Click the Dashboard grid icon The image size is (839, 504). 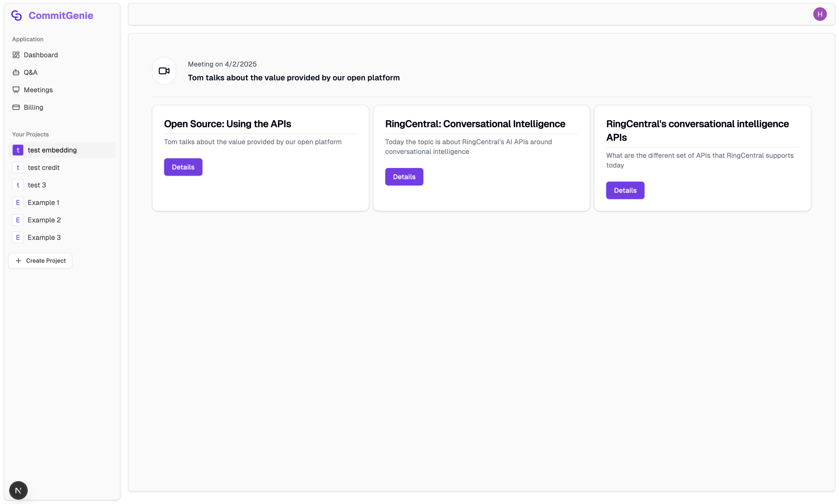point(16,55)
